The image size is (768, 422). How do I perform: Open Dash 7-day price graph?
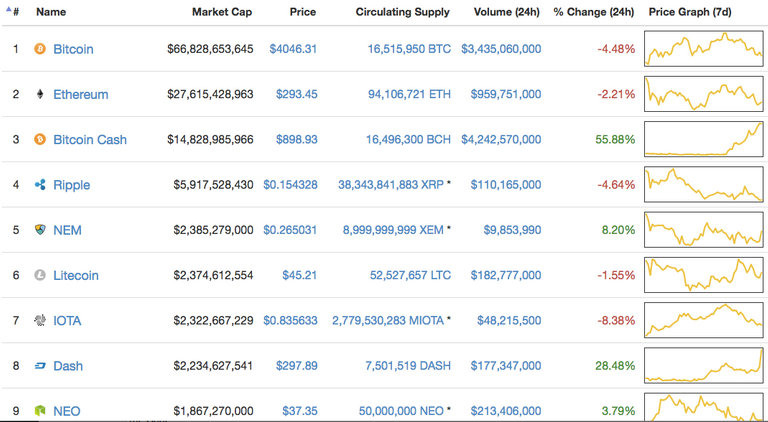coord(704,365)
